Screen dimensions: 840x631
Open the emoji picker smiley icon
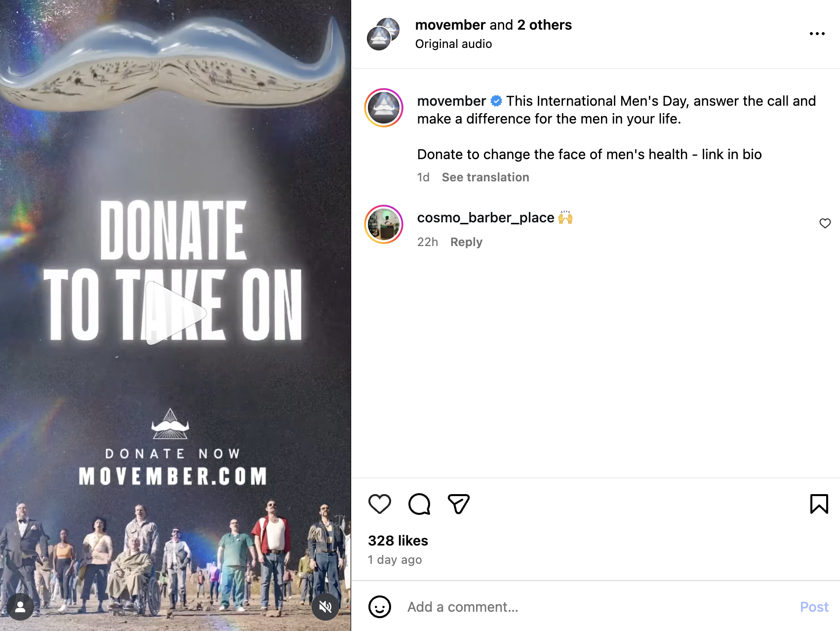(x=379, y=607)
